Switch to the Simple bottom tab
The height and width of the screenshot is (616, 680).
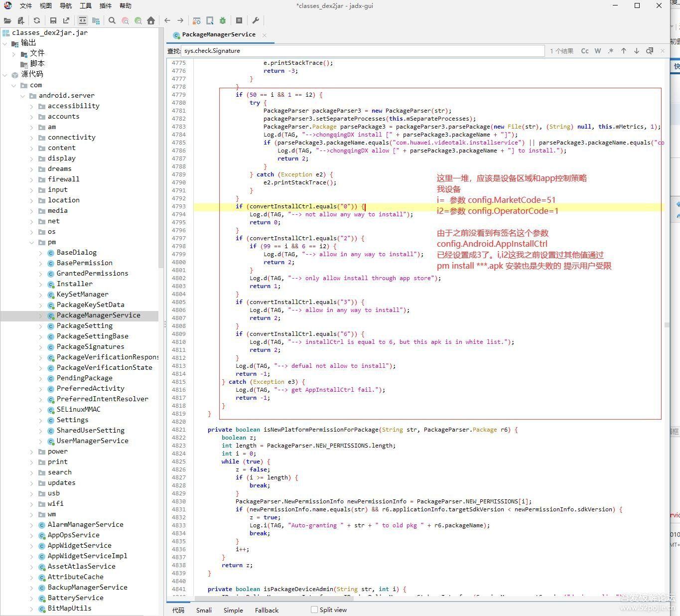[x=233, y=610]
